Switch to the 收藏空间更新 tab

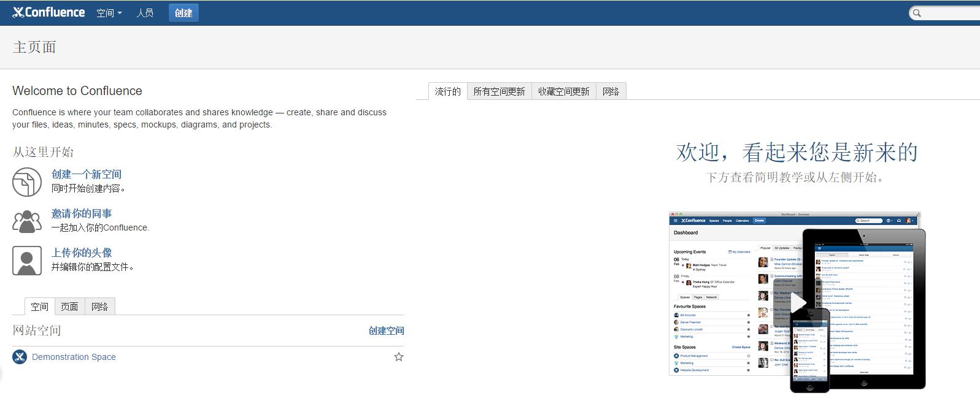563,91
